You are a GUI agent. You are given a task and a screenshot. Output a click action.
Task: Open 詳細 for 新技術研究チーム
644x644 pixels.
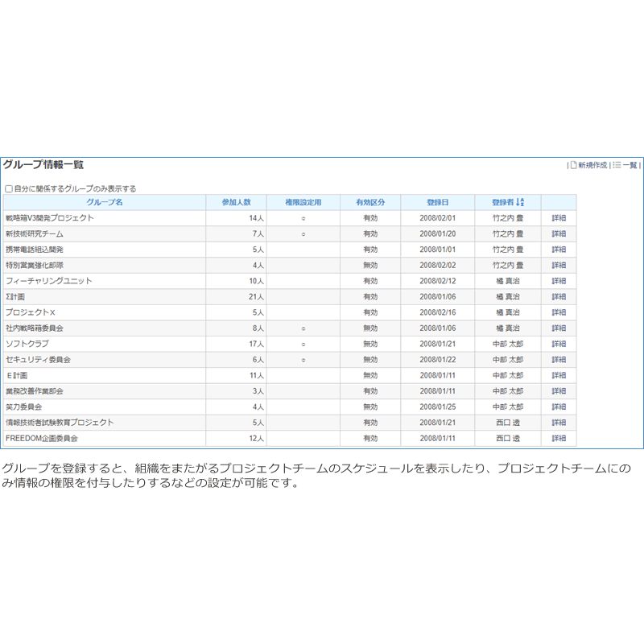tap(559, 233)
